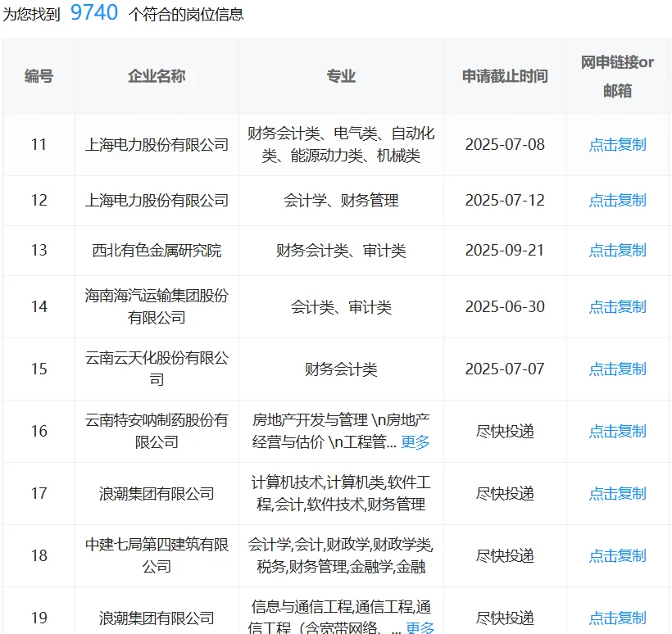Click 尽快投递 in row 19
The height and width of the screenshot is (634, 672).
tap(505, 618)
